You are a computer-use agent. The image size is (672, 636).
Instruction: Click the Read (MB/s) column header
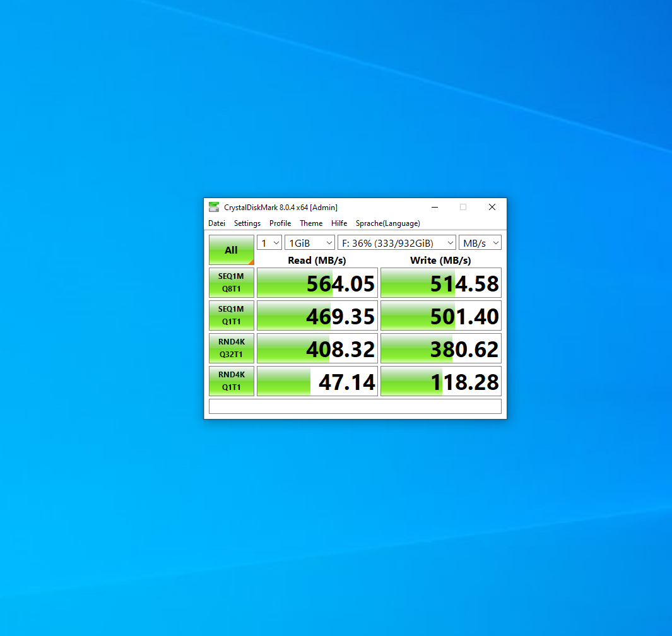[317, 260]
